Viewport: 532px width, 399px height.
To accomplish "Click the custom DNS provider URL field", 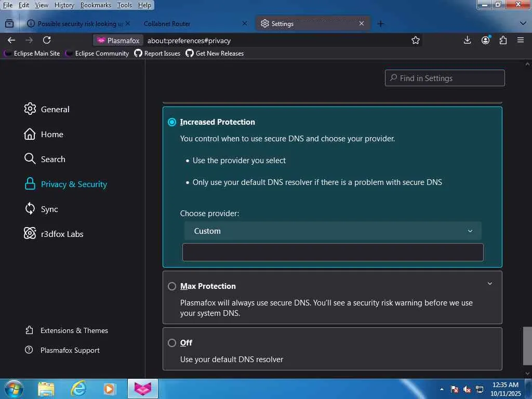I will 333,252.
